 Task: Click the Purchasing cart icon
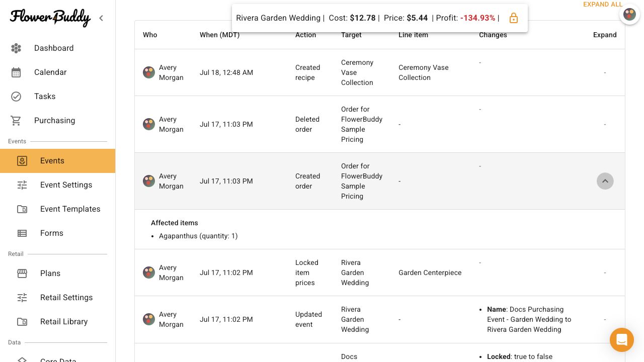[x=16, y=121]
